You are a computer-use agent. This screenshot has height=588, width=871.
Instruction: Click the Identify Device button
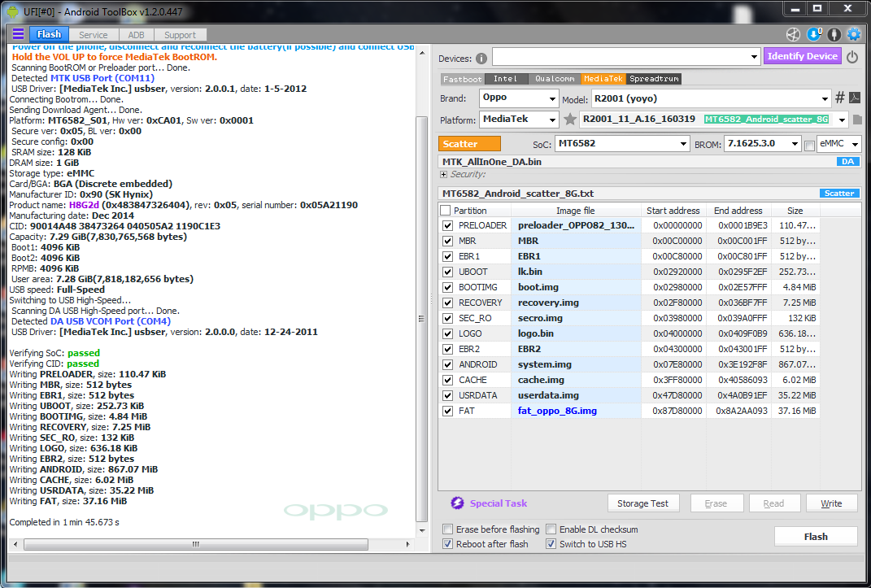(802, 56)
